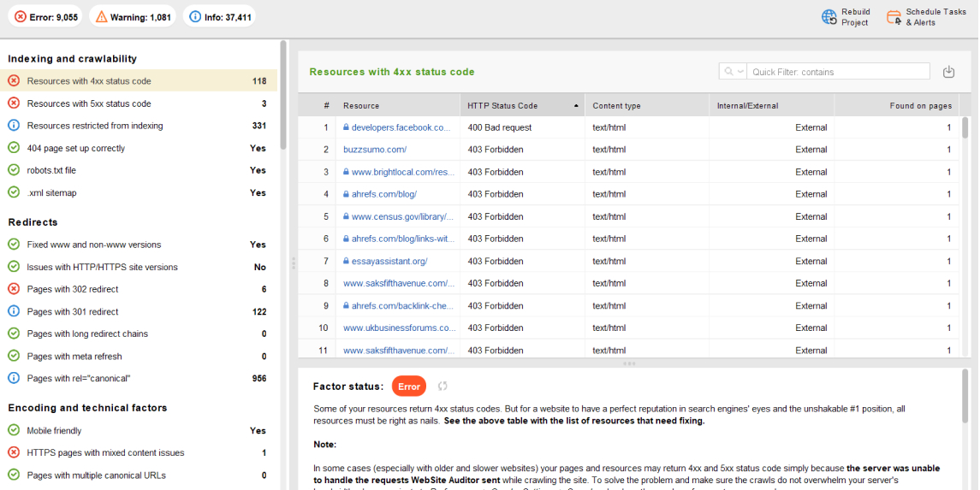Screen dimensions: 980x490
Task: Click the horizontal splitter below the table
Action: click(629, 363)
